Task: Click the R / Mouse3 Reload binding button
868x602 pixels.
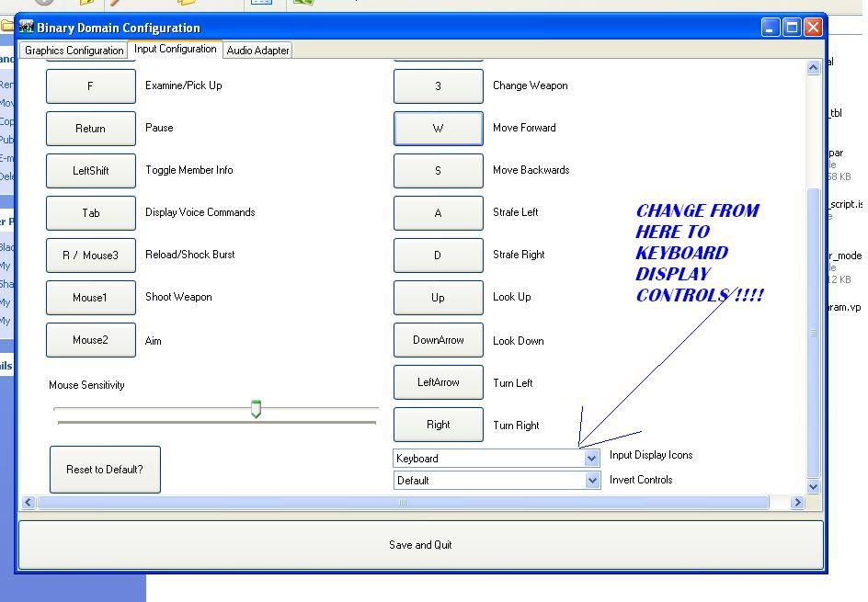Action: click(91, 256)
